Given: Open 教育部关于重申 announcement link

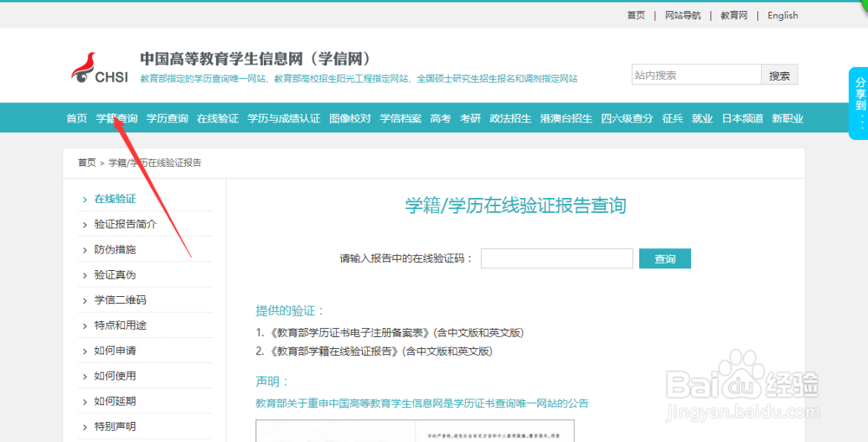Looking at the screenshot, I should (422, 403).
